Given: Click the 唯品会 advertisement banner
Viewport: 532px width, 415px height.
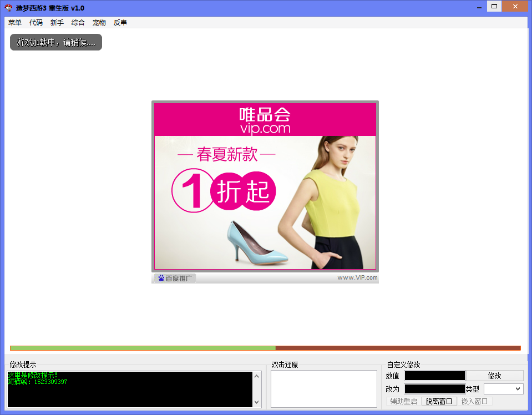Looking at the screenshot, I should pyautogui.click(x=265, y=186).
